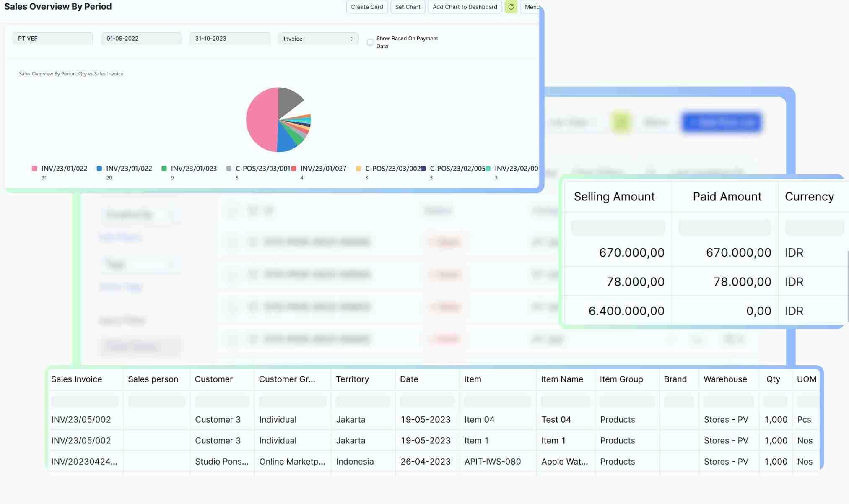This screenshot has height=504, width=849.
Task: Click the PT VEF company field
Action: (52, 39)
